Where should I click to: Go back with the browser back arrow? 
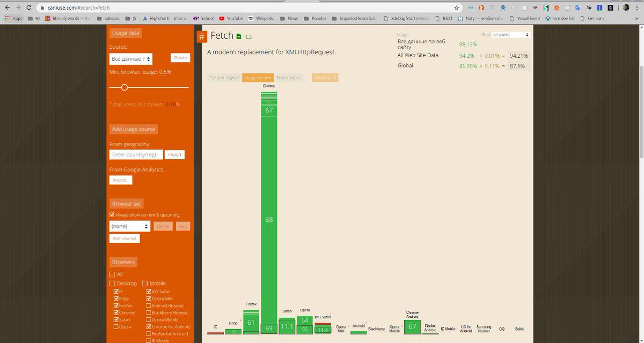[8, 8]
